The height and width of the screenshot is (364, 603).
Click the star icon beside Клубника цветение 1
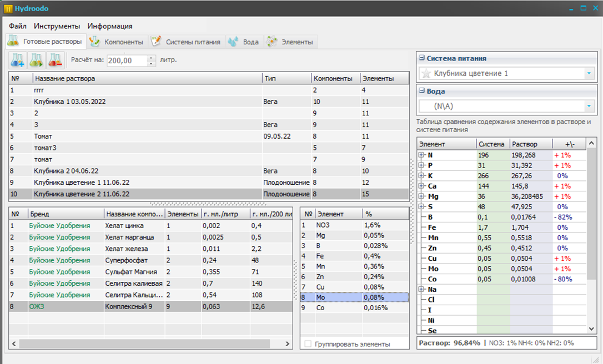click(426, 73)
